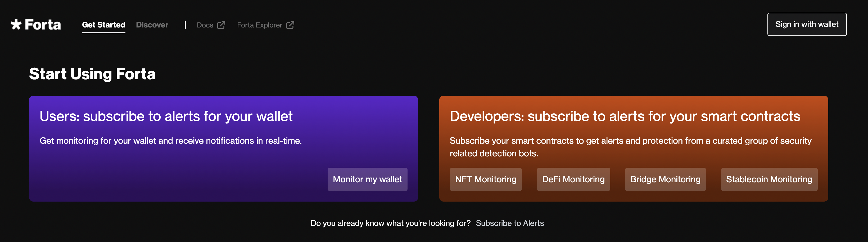Click the Start Using Forta page title

click(x=92, y=74)
